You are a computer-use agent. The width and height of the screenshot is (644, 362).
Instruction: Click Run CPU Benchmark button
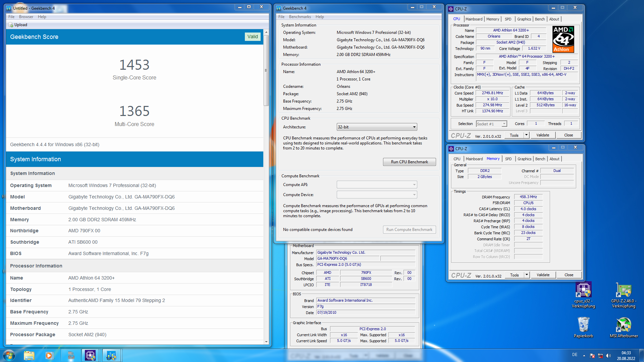click(x=409, y=162)
